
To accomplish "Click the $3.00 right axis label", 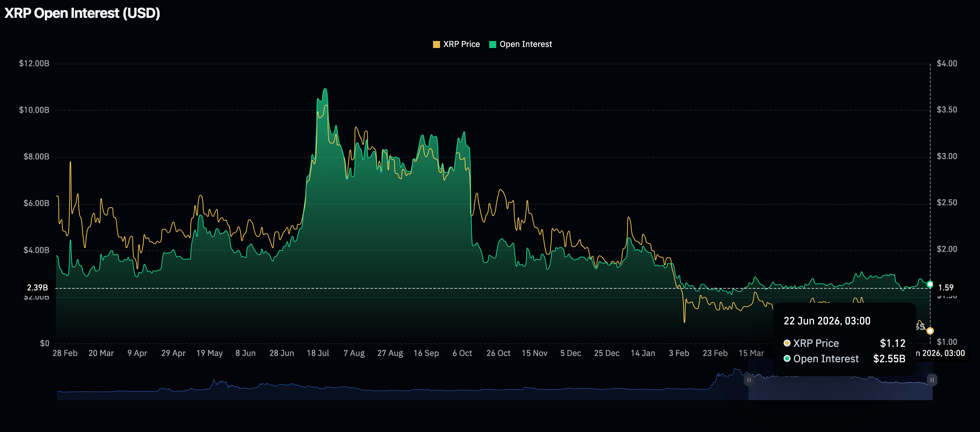I will [x=947, y=156].
